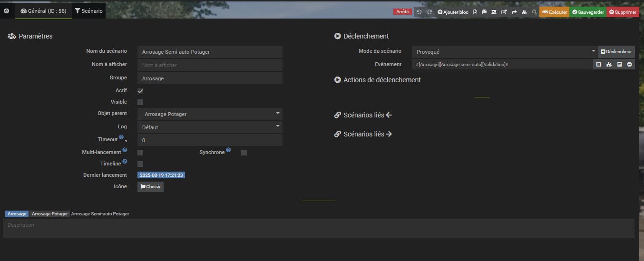This screenshot has width=644, height=261.
Task: Click the calculator icon beside Evénement
Action: click(619, 64)
